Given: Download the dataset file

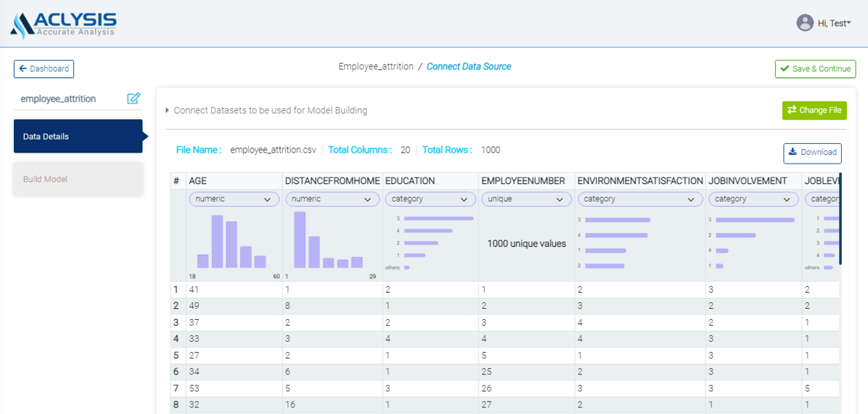Looking at the screenshot, I should (812, 153).
